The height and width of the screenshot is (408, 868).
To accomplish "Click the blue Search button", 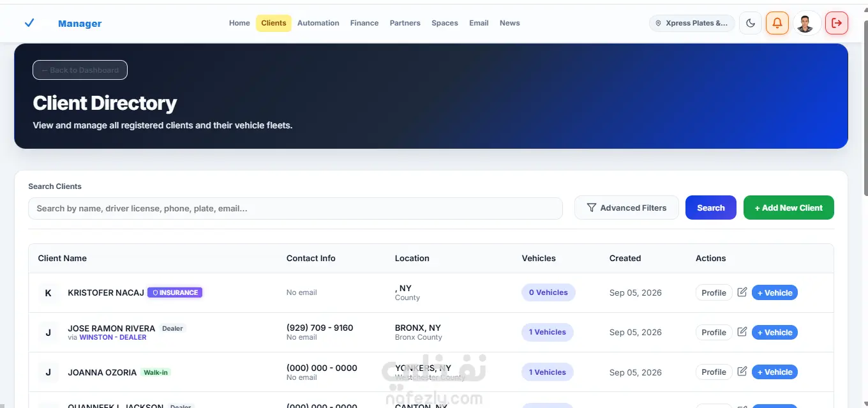I will [x=711, y=208].
